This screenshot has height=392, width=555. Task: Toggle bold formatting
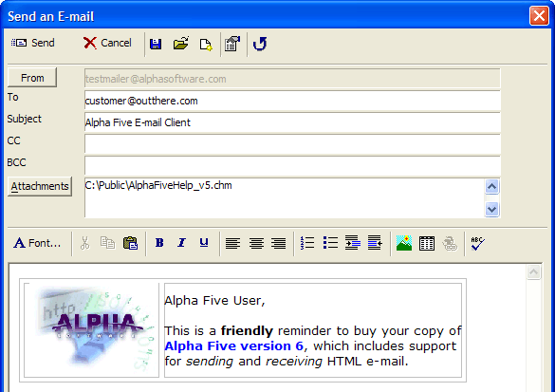pyautogui.click(x=159, y=243)
